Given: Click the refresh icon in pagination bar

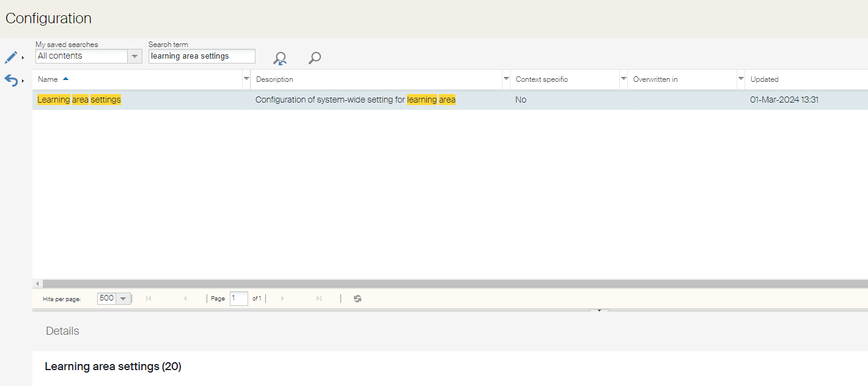Looking at the screenshot, I should pos(358,299).
